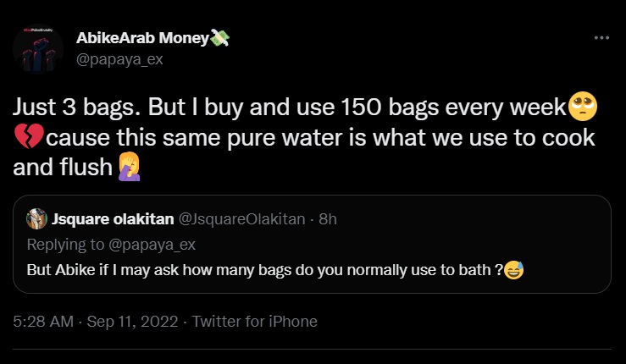Click the money-with-wings emoji beside the name
The height and width of the screenshot is (364, 626).
pyautogui.click(x=220, y=38)
